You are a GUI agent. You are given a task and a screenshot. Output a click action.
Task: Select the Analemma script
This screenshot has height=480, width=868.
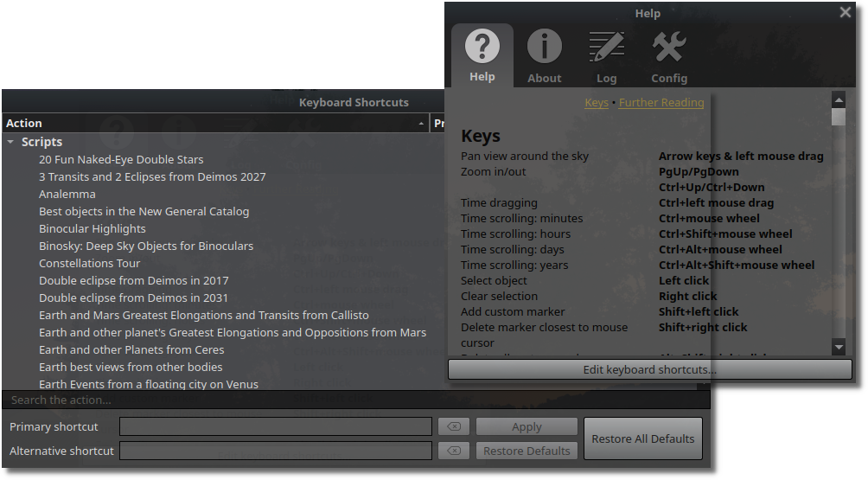(67, 194)
